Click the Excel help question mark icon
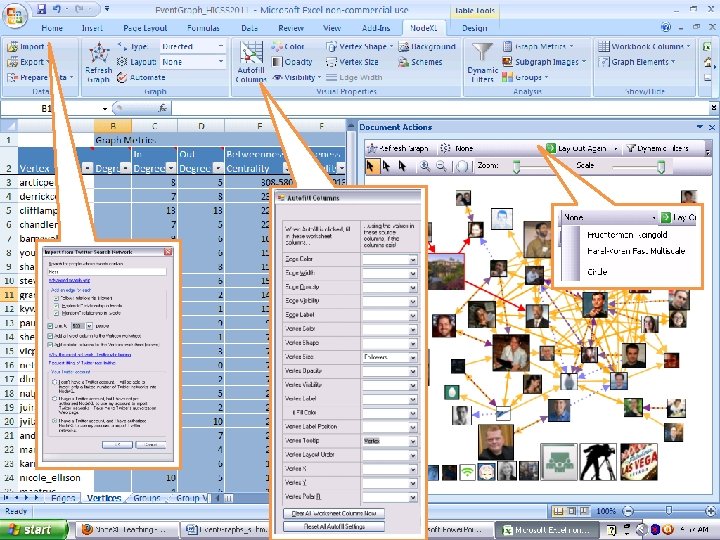This screenshot has height=540, width=720. tap(666, 28)
